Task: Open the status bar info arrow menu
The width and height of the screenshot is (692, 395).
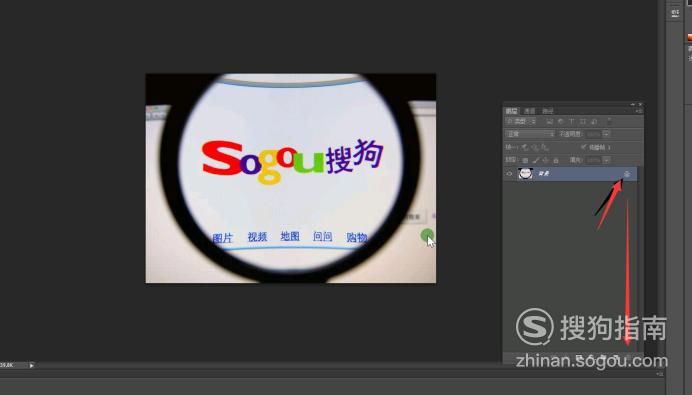Action: [x=31, y=365]
